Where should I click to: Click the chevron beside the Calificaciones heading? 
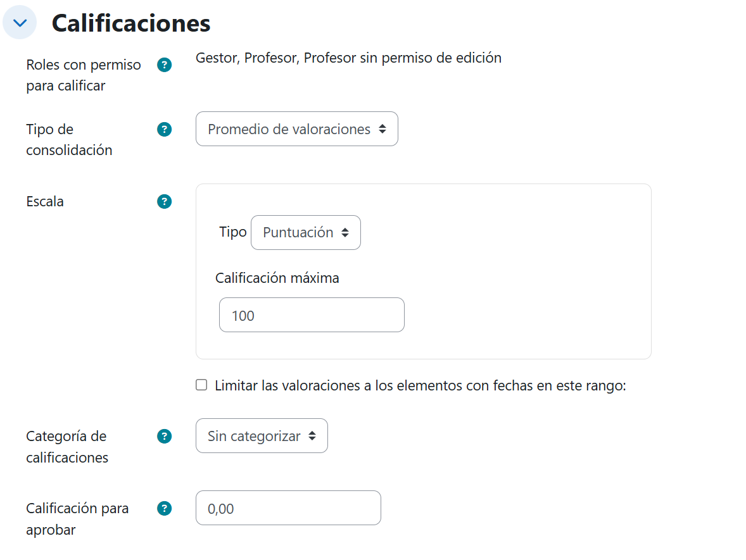tap(20, 22)
